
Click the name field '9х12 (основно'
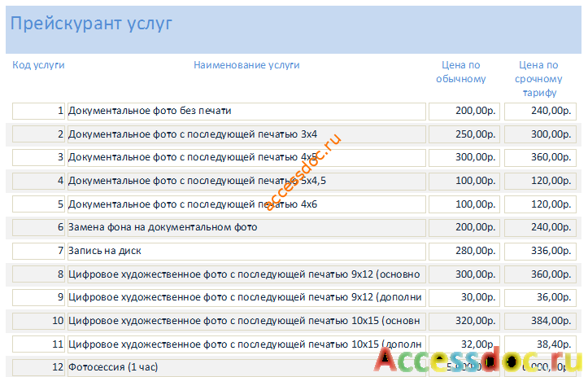click(x=246, y=274)
